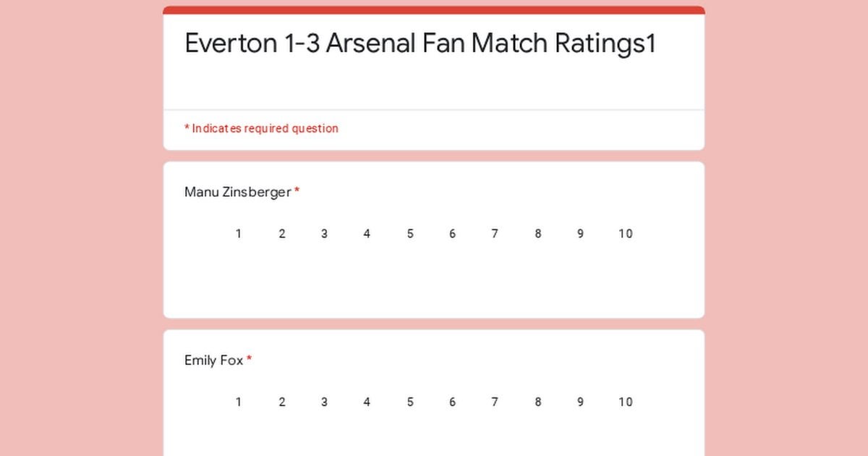Rate Manu Zinsberger a 6
Screen dimensions: 868x456
452,234
